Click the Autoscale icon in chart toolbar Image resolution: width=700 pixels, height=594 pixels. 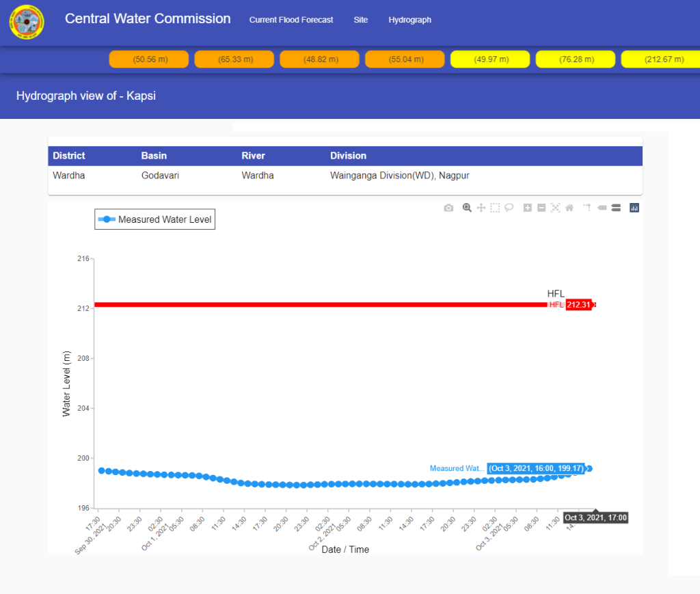click(555, 208)
